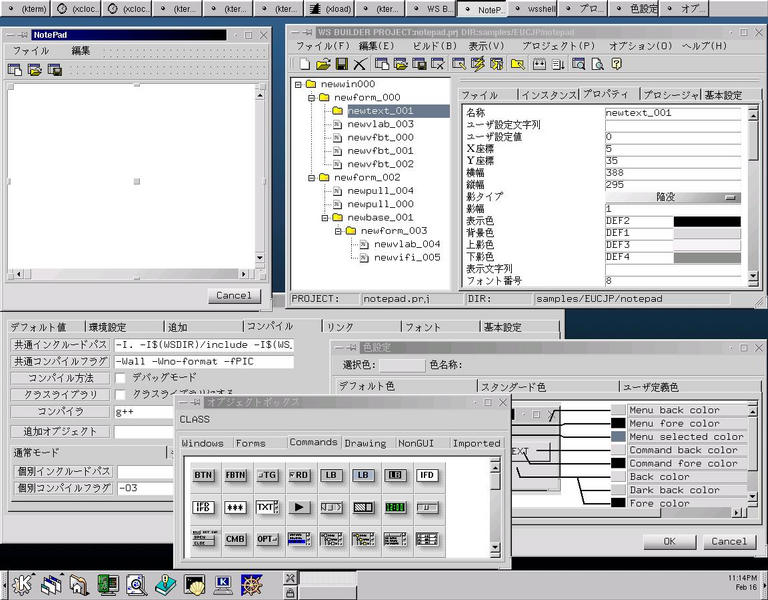Screen dimensions: 768x600
Task: Open the ビルド(B) menu
Action: 433,46
